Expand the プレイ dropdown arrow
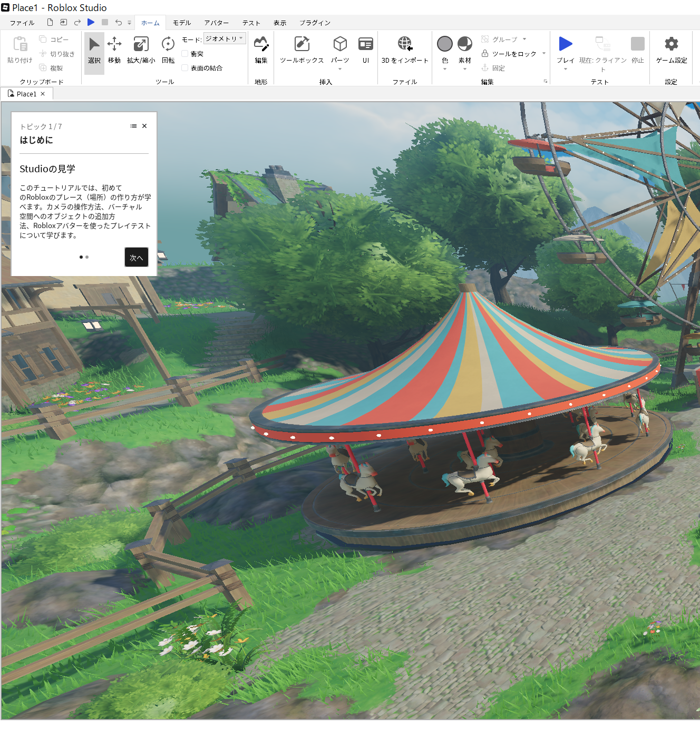The image size is (700, 737). coord(565,69)
